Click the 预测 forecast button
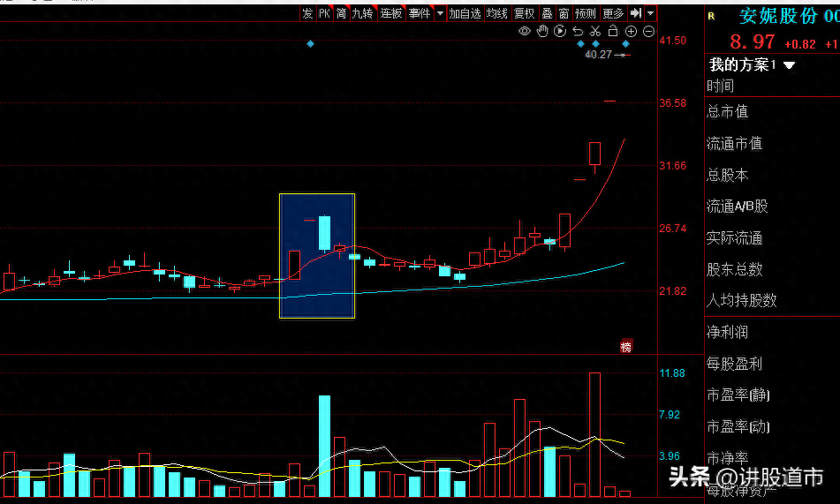Image resolution: width=840 pixels, height=504 pixels. tap(585, 13)
